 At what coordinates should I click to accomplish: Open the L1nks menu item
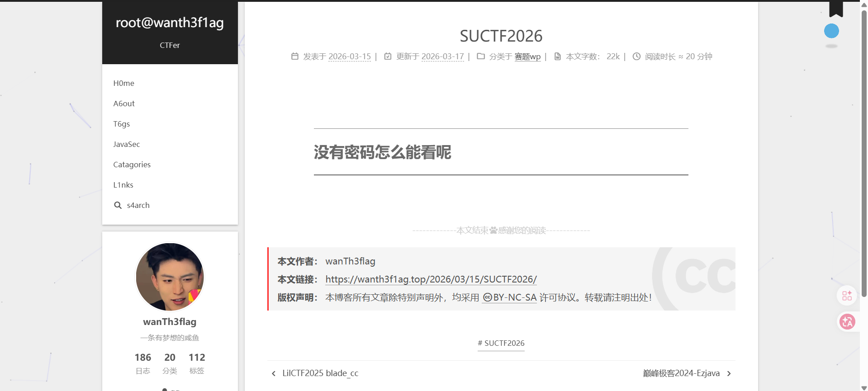click(123, 185)
